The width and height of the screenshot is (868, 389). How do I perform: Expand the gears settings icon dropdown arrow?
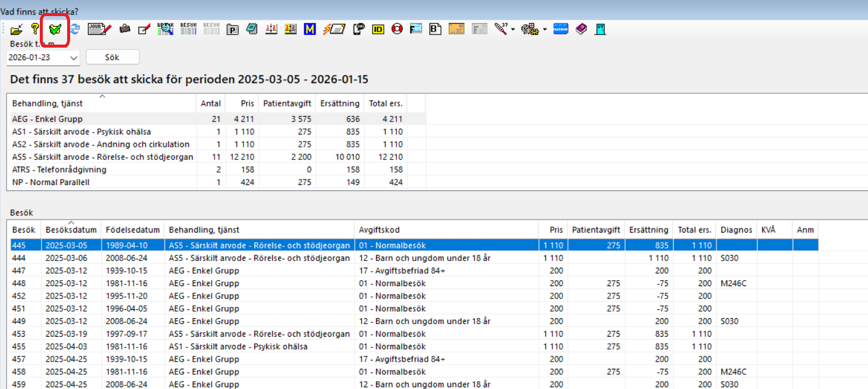[x=544, y=29]
